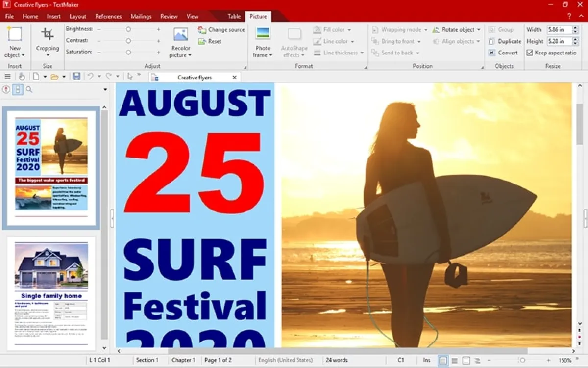The width and height of the screenshot is (588, 368).
Task: Click English (United States) language in status bar
Action: [x=286, y=360]
